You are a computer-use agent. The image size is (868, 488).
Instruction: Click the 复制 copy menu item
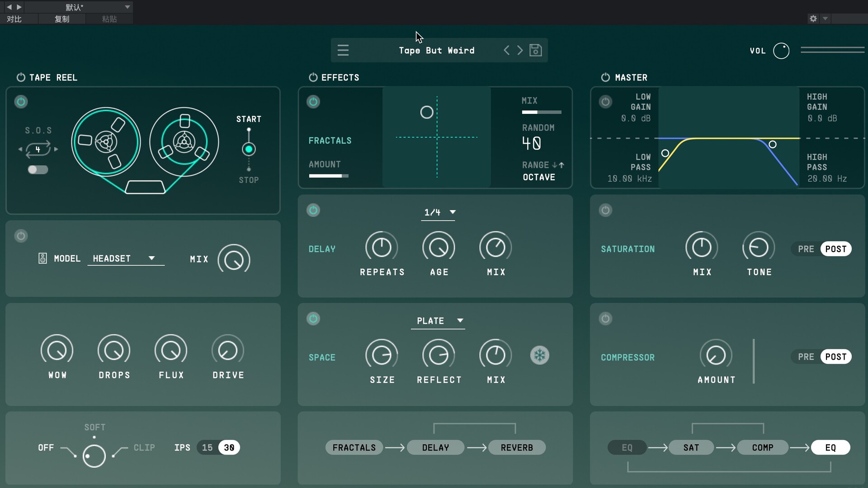[x=62, y=19]
